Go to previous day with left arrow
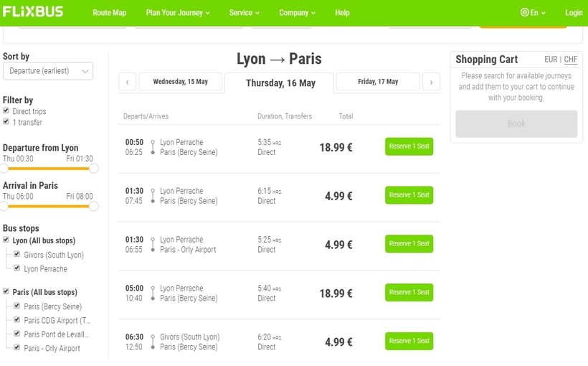Screen dimensions: 588x366 point(127,82)
